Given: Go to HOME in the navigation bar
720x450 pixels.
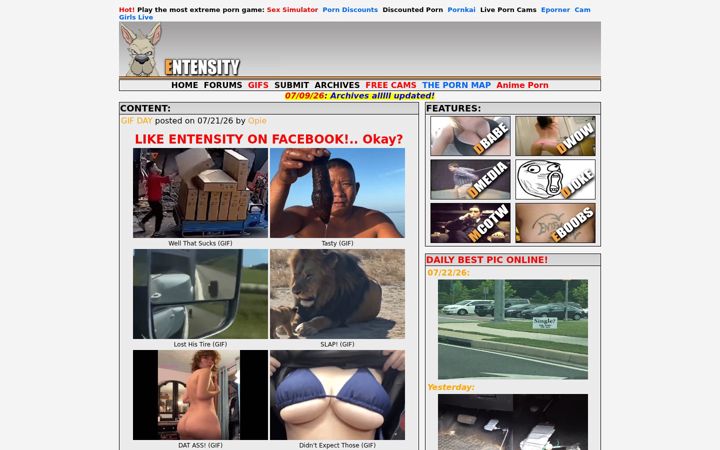Looking at the screenshot, I should [x=185, y=85].
